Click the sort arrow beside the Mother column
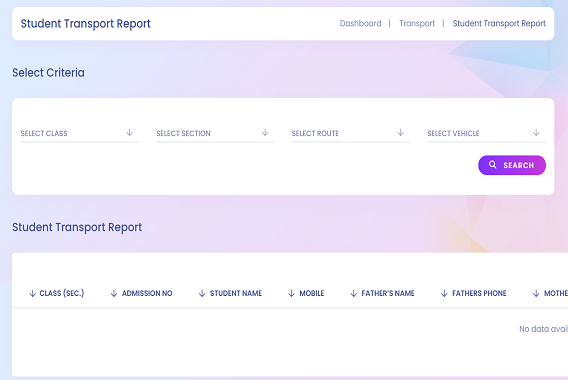The image size is (568, 380). (536, 293)
